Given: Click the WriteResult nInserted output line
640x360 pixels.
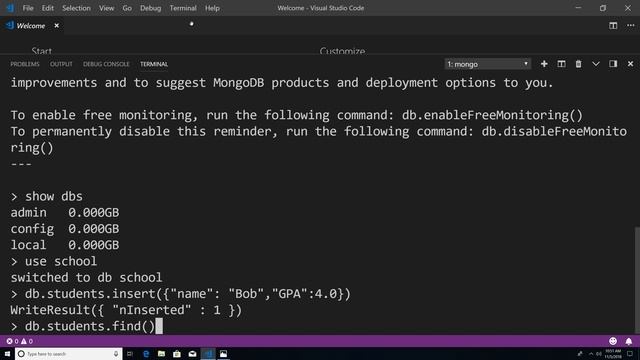Looking at the screenshot, I should (126, 310).
